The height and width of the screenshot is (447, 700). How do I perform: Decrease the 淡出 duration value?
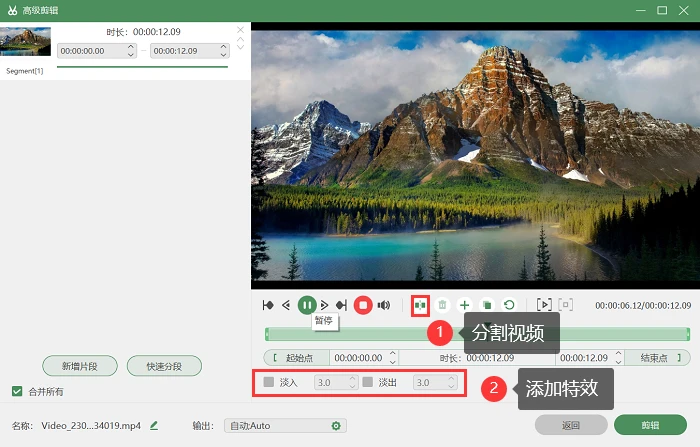[x=451, y=386]
